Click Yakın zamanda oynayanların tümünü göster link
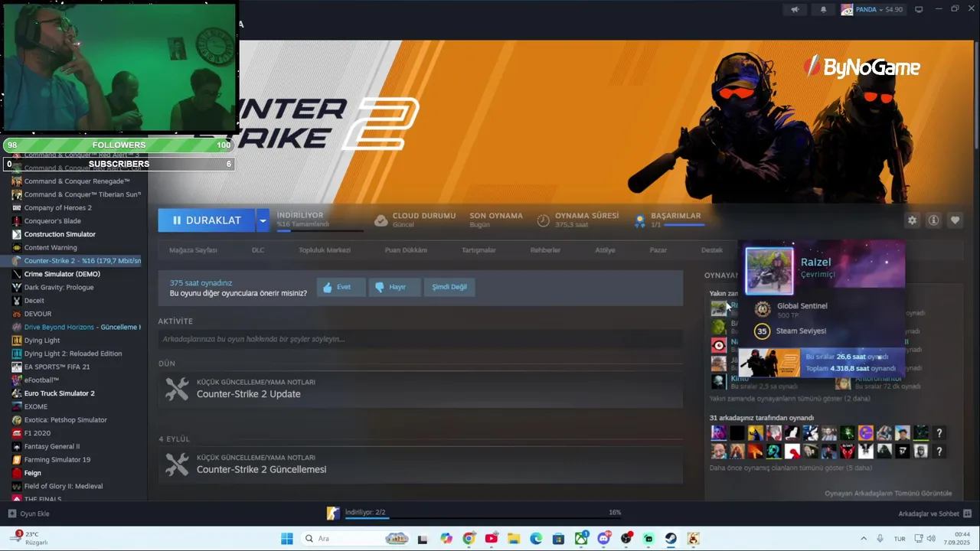This screenshot has height=551, width=980. point(789,399)
